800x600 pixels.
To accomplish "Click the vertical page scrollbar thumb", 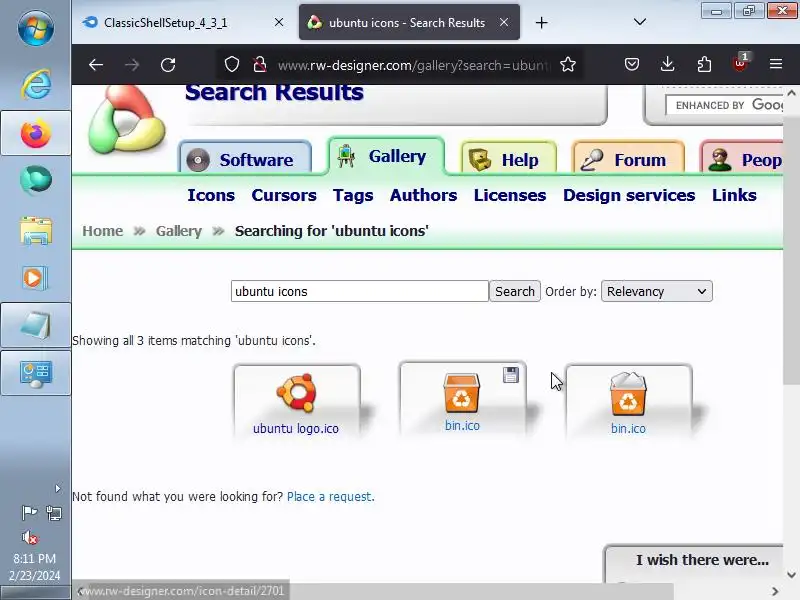I will (x=791, y=250).
